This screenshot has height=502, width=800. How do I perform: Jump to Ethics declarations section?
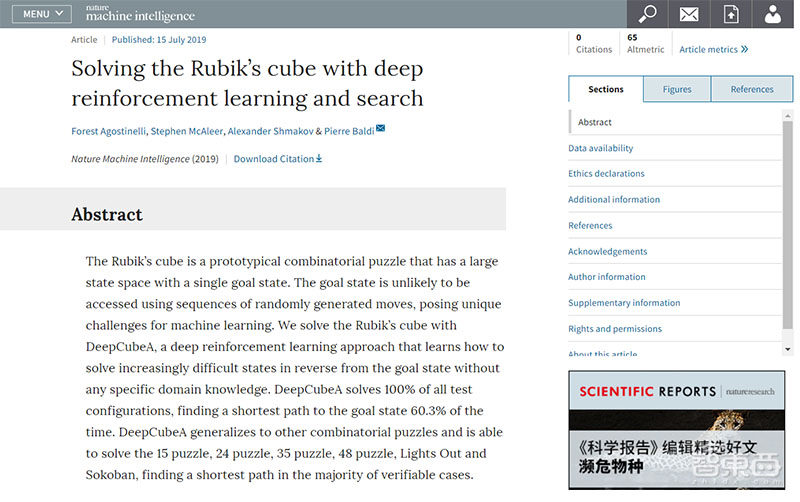coord(606,174)
